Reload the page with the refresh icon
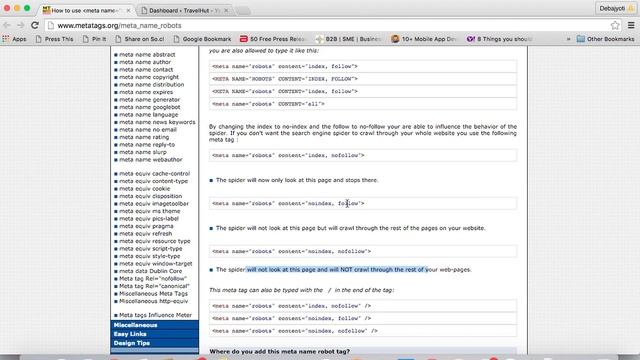640x360 pixels. point(35,25)
